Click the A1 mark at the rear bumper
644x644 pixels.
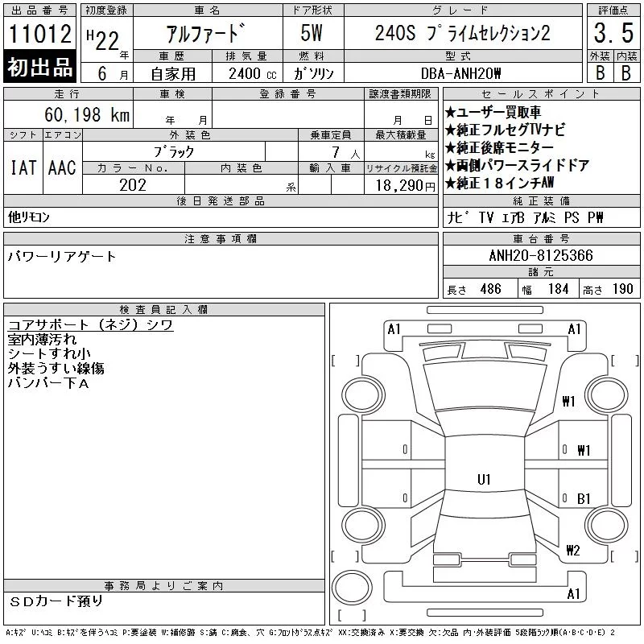click(x=573, y=593)
